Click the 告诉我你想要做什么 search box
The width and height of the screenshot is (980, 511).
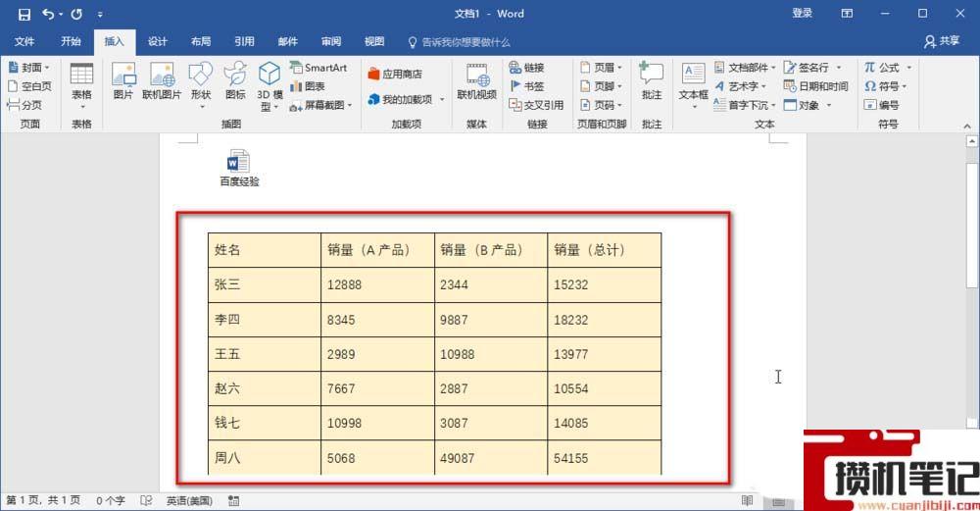coord(460,42)
